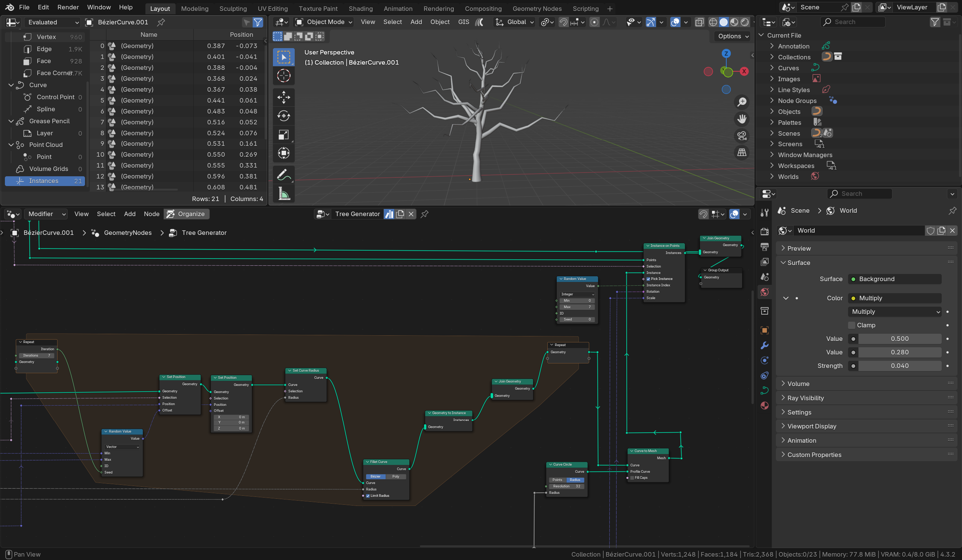962x560 pixels.
Task: Click the zoom magnifier icon in viewport
Action: [x=742, y=102]
